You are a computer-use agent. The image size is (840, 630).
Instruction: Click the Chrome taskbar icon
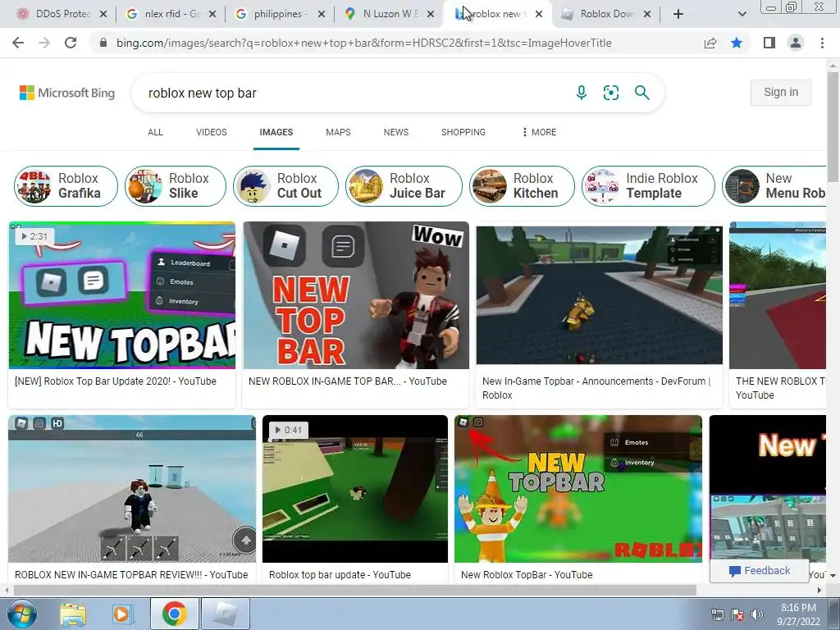coord(174,614)
